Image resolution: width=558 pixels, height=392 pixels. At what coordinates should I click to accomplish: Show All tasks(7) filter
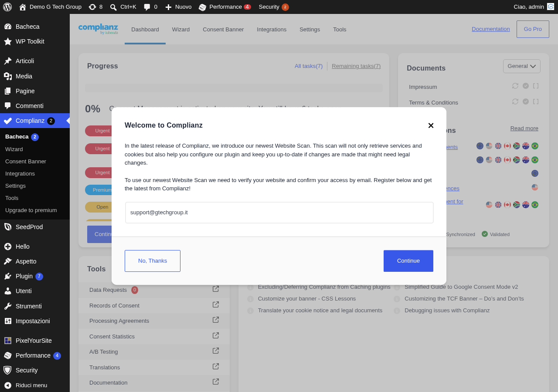tap(309, 66)
